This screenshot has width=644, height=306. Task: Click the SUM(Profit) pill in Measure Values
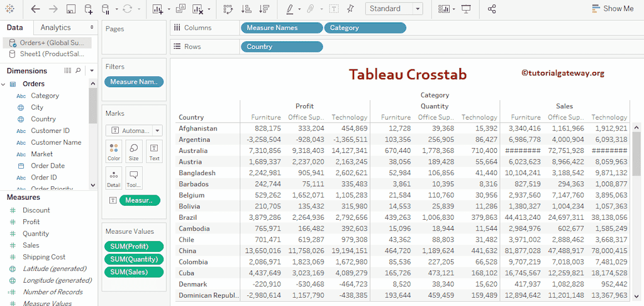(x=133, y=246)
